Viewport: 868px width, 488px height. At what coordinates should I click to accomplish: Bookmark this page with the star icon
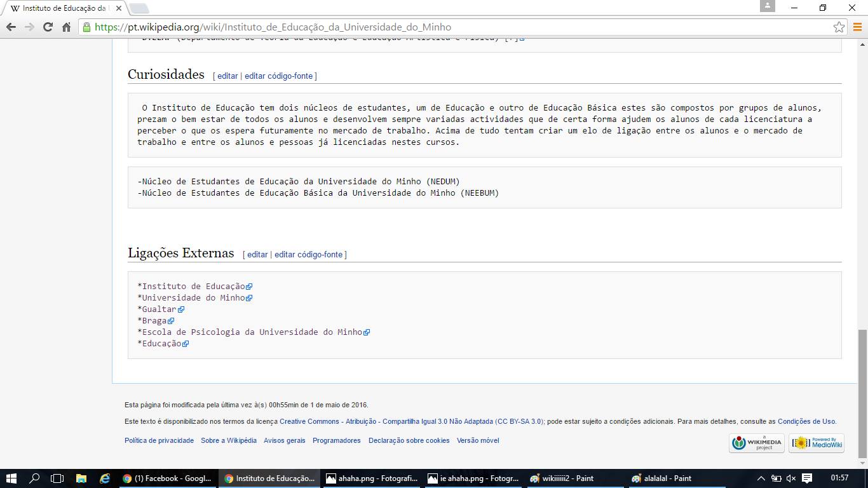coord(839,27)
